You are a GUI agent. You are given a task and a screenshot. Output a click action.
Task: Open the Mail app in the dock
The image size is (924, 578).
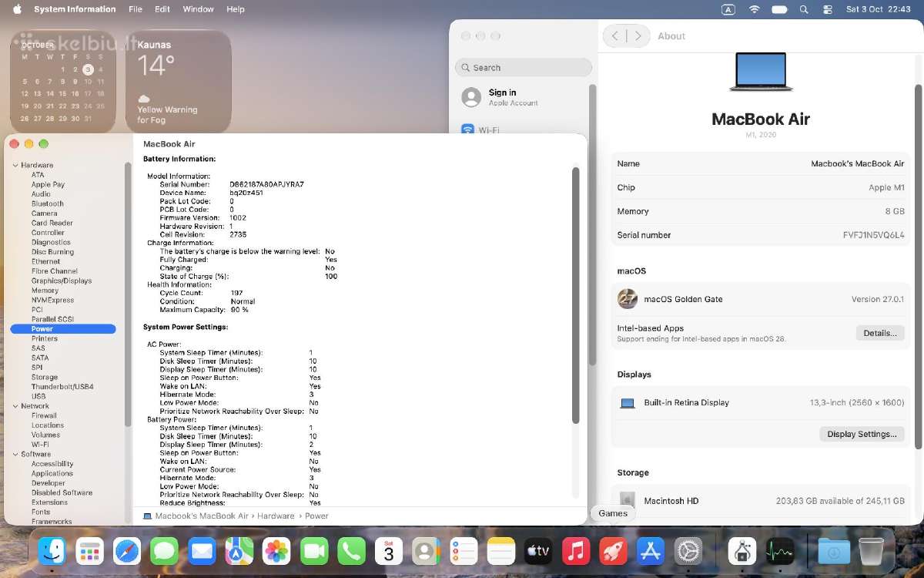coord(202,551)
